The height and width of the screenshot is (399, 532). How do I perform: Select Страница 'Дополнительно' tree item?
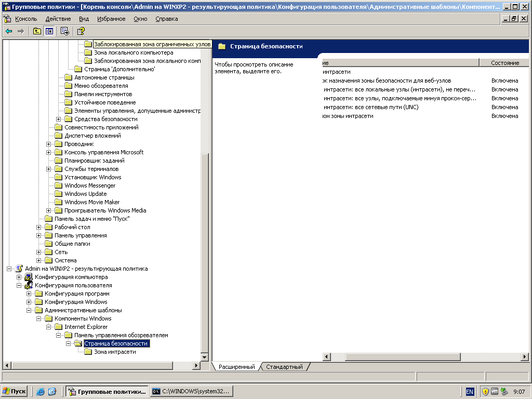pyautogui.click(x=119, y=69)
